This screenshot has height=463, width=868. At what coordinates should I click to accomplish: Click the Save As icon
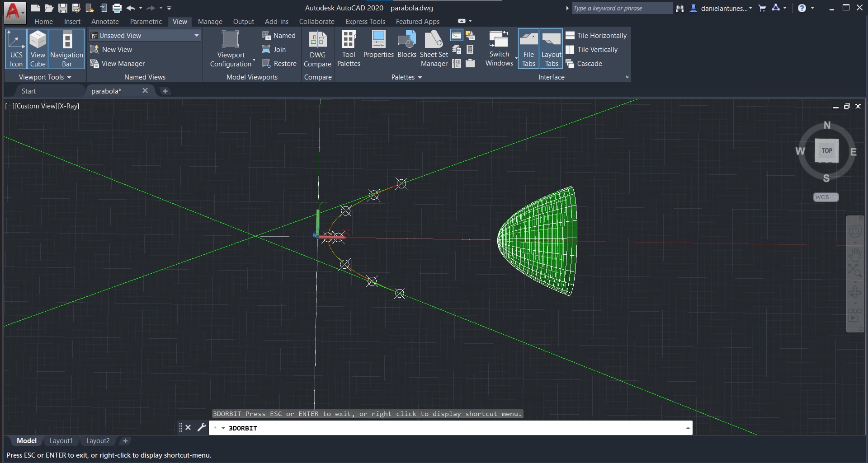76,8
